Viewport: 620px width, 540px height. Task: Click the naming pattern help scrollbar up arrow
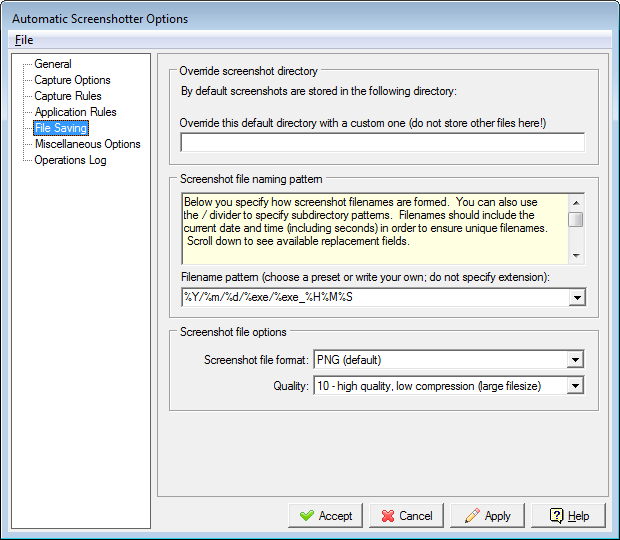576,201
